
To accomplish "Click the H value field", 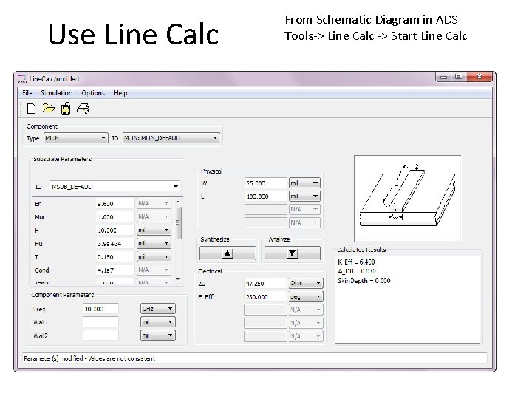I will tap(115, 230).
